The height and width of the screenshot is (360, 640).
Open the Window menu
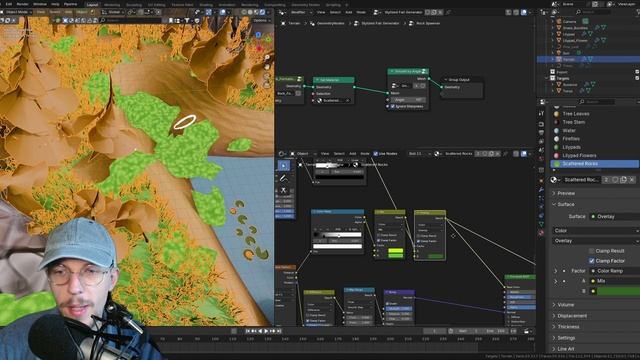[40, 4]
